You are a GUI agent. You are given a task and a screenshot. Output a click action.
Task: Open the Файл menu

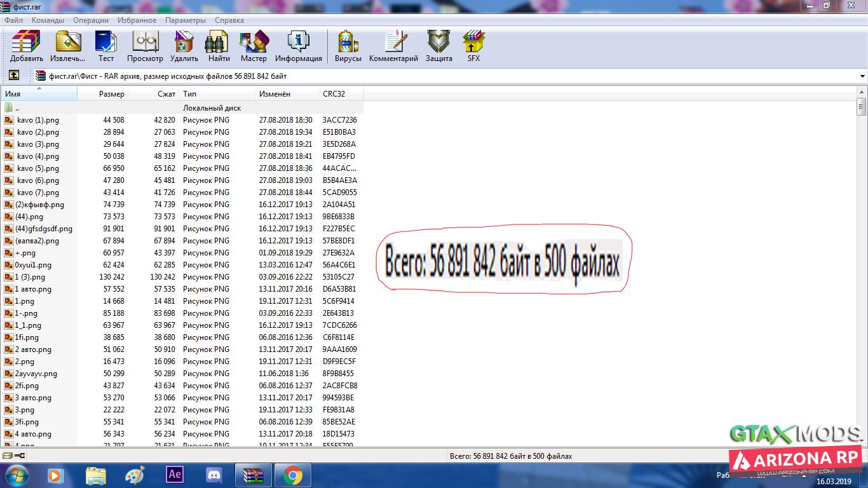pos(13,20)
